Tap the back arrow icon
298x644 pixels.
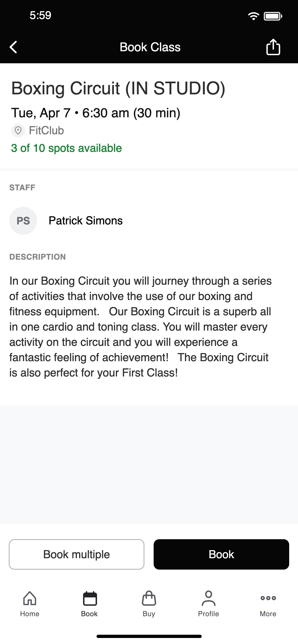13,47
